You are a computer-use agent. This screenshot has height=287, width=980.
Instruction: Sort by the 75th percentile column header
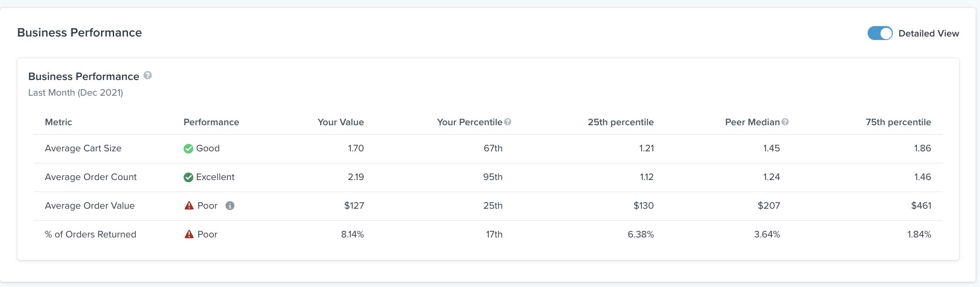coord(898,122)
